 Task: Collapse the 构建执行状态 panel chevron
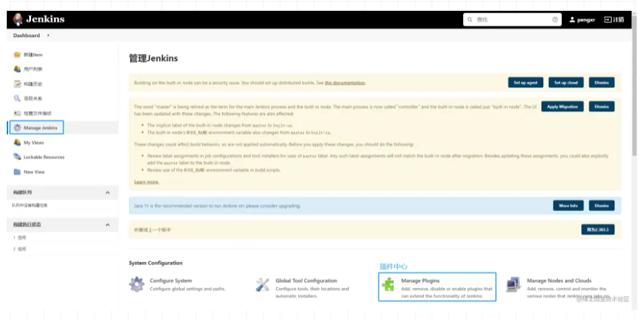pyautogui.click(x=107, y=225)
